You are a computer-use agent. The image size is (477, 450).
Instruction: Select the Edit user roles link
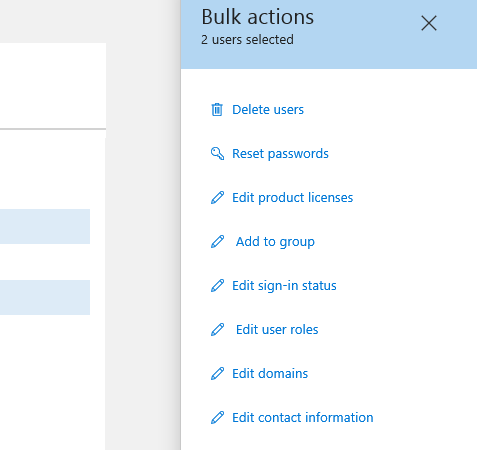(277, 330)
